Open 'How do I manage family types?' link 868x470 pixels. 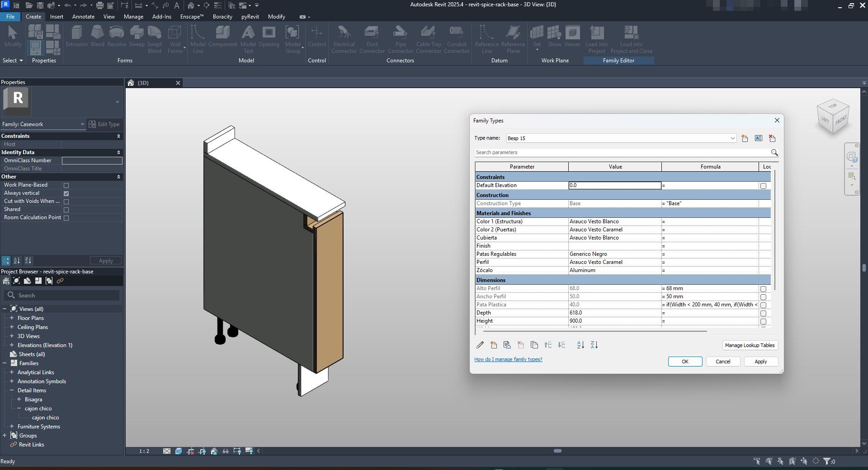tap(508, 359)
